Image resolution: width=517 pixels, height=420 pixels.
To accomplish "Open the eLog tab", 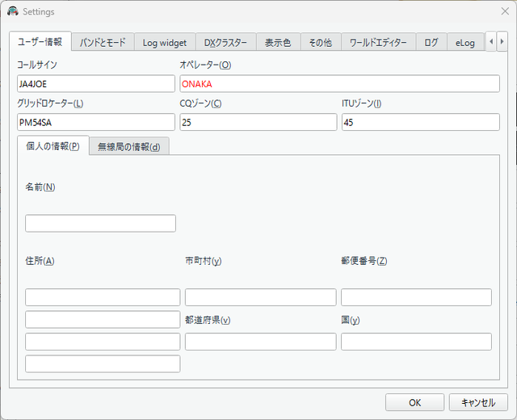I will coord(465,43).
